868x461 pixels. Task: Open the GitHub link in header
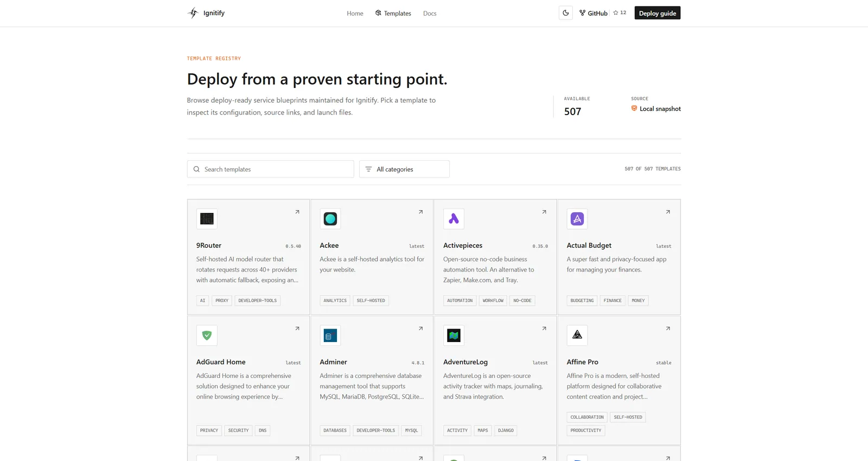tap(593, 13)
